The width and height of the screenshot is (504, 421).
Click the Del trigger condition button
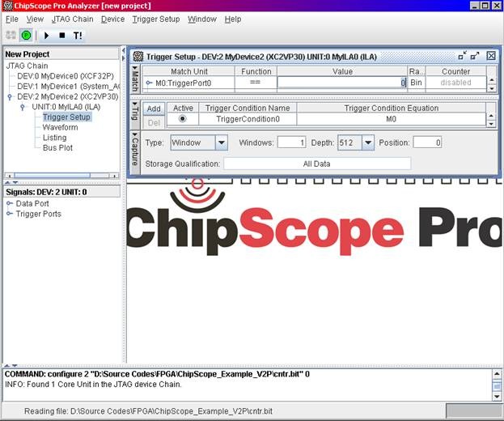[154, 122]
